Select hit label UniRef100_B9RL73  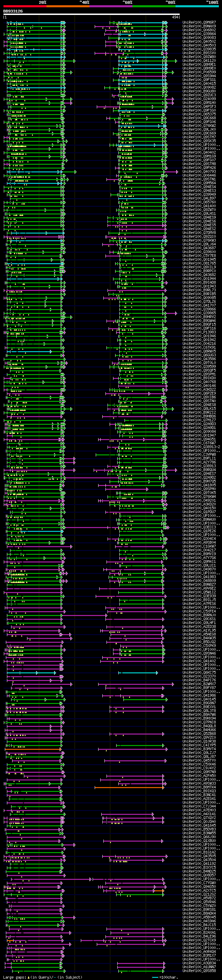199,290
